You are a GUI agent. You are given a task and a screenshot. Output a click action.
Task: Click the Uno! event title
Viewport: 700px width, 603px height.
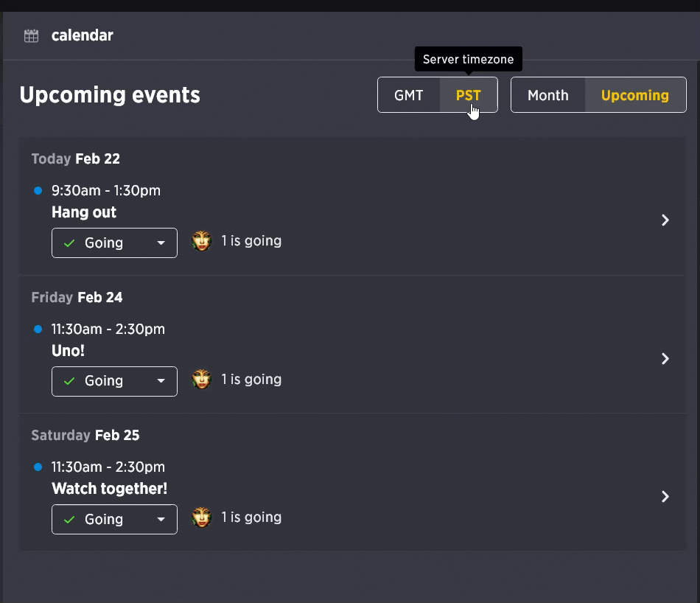point(68,351)
